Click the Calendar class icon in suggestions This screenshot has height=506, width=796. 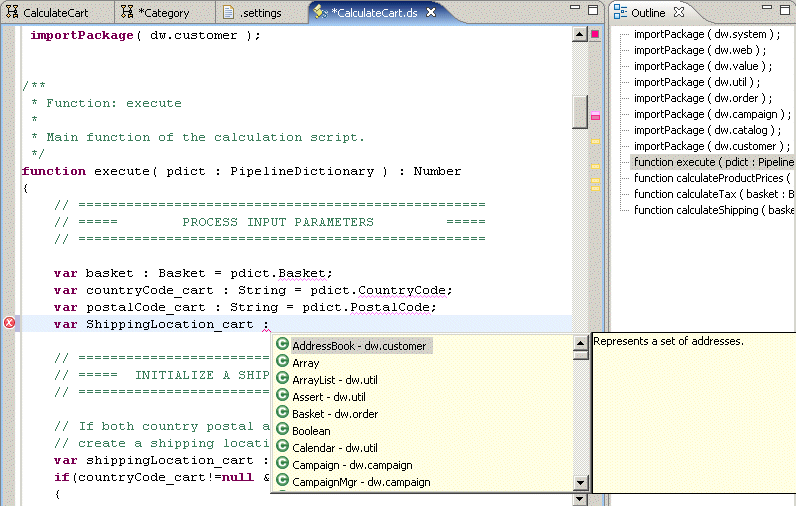[x=282, y=448]
